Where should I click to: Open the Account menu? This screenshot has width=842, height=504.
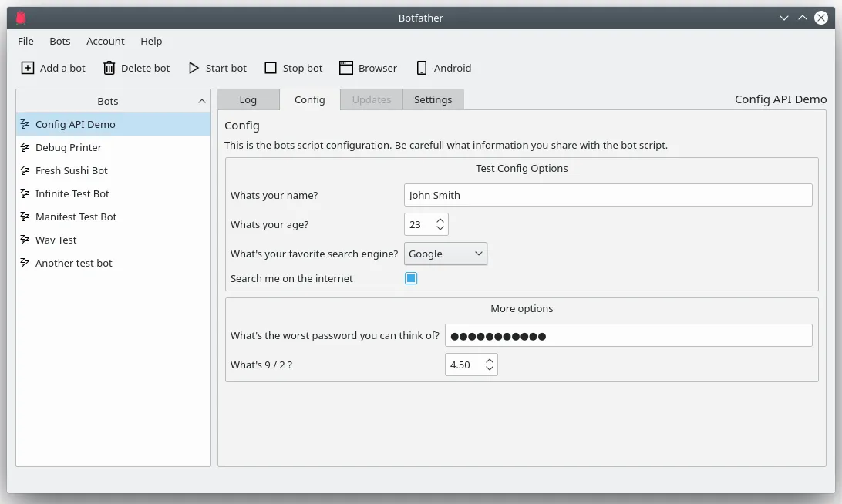click(x=105, y=41)
